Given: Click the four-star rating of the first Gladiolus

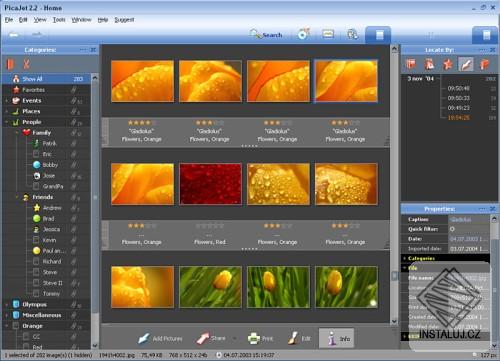Looking at the screenshot, I should [141, 123].
